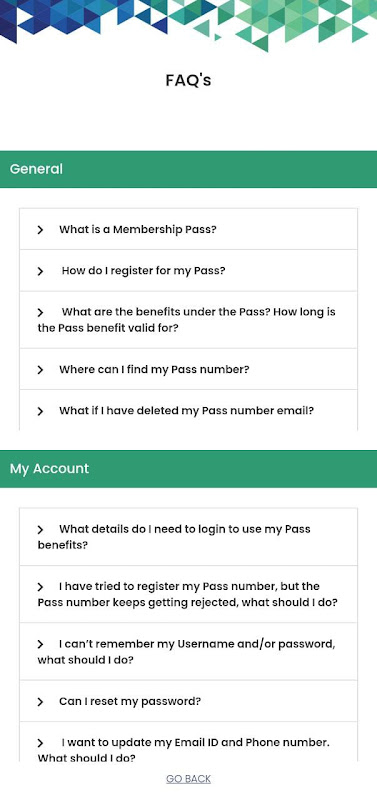377x800 pixels.
Task: Select the My Account section header
Action: click(188, 469)
